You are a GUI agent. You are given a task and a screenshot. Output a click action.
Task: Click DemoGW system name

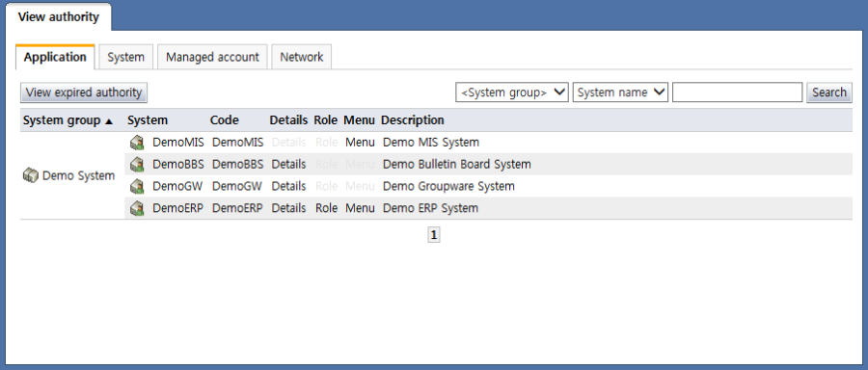point(176,186)
